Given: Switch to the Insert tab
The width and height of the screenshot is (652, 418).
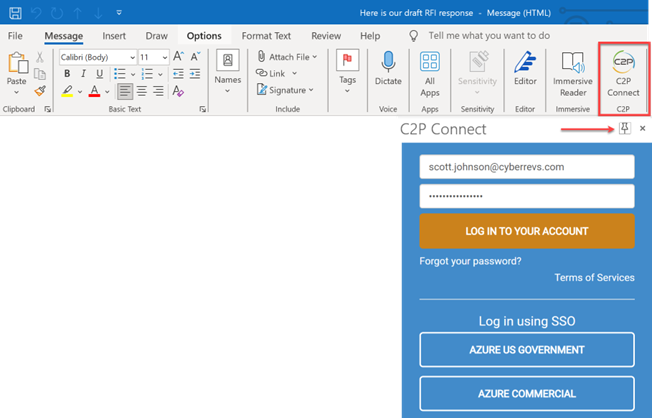Looking at the screenshot, I should tap(114, 36).
